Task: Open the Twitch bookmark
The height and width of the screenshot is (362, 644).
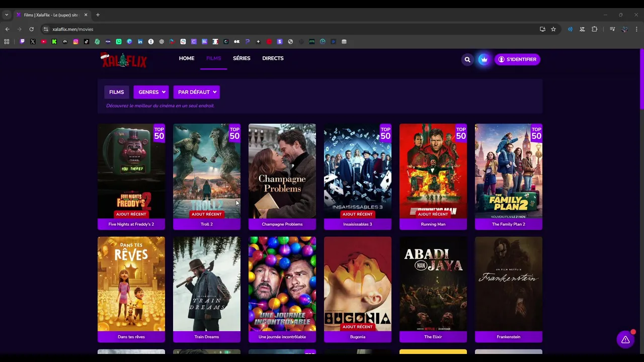Action: [x=22, y=42]
